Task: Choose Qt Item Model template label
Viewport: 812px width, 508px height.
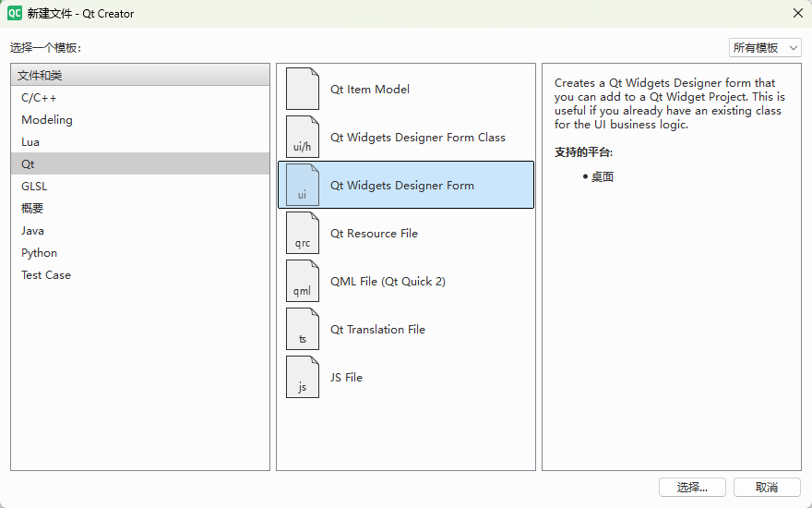Action: tap(370, 90)
